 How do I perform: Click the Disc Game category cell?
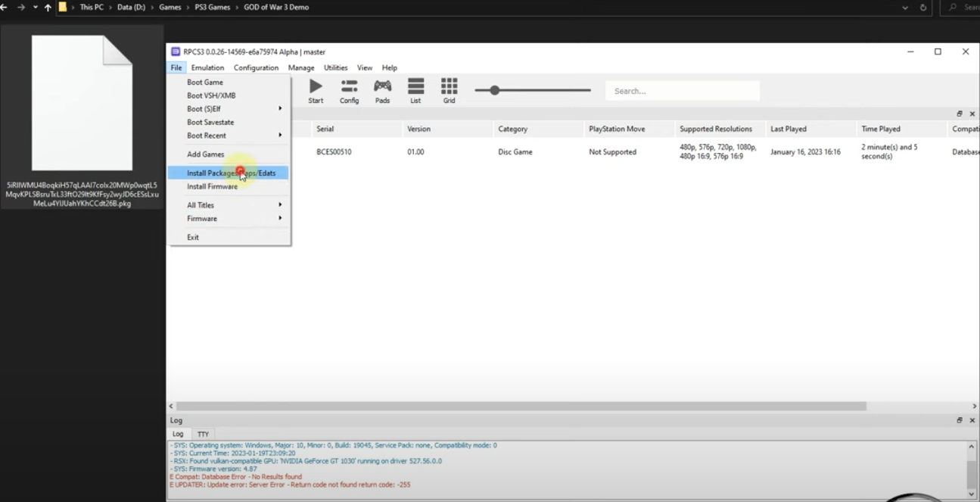[515, 152]
